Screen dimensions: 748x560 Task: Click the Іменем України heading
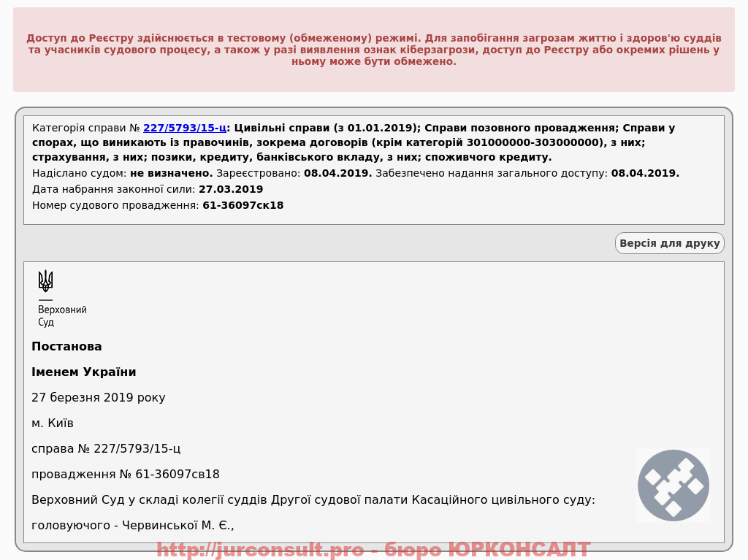[x=84, y=372]
